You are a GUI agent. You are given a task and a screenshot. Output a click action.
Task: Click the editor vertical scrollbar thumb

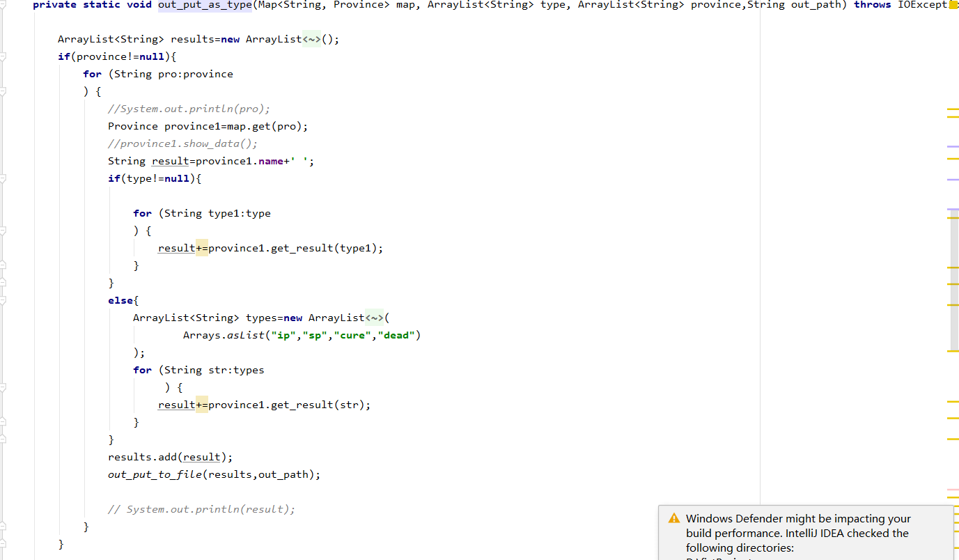pyautogui.click(x=954, y=279)
